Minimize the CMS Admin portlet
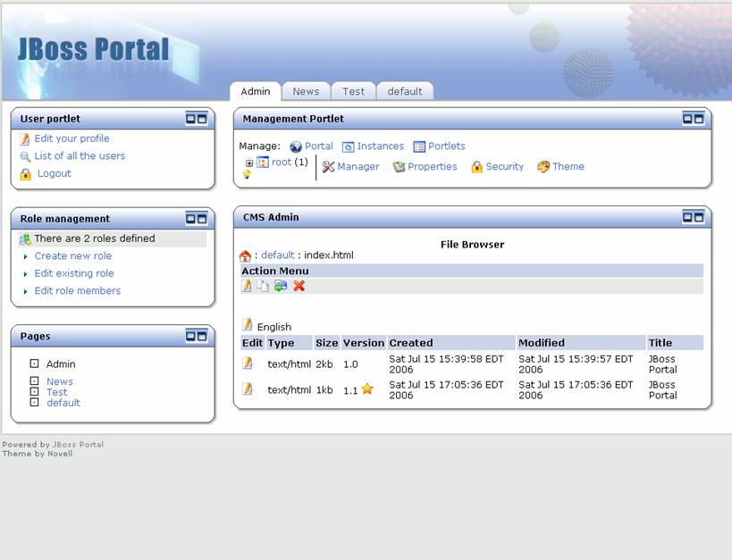The width and height of the screenshot is (732, 560). [687, 217]
